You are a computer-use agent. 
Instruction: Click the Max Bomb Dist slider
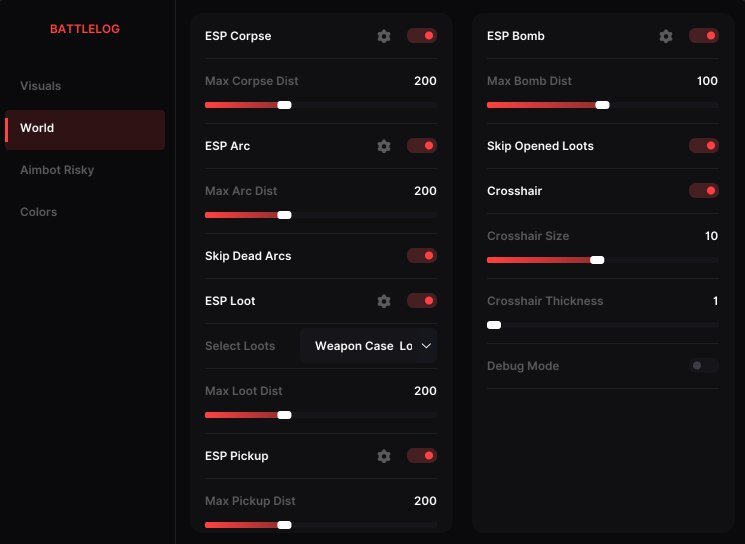pyautogui.click(x=603, y=105)
